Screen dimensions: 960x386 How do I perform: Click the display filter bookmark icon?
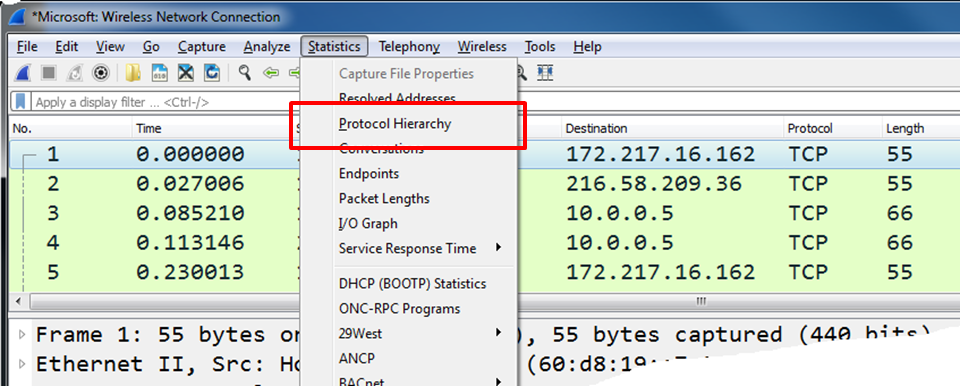tap(21, 101)
